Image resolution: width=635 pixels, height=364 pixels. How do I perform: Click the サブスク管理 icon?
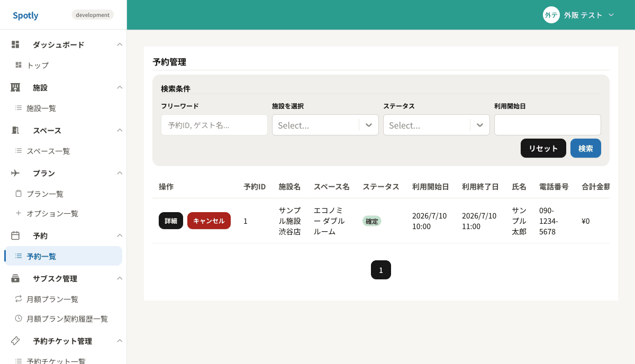pyautogui.click(x=15, y=278)
